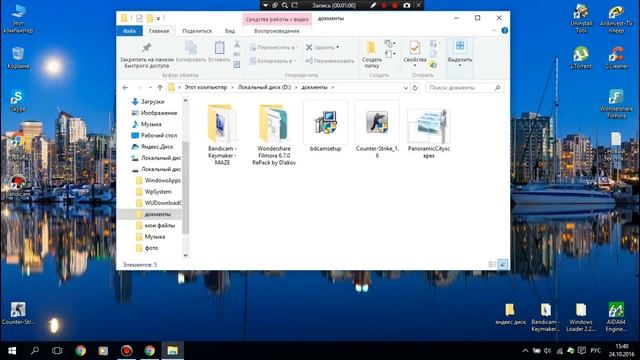Switch to the Вид tab
This screenshot has width=640, height=360.
point(230,31)
